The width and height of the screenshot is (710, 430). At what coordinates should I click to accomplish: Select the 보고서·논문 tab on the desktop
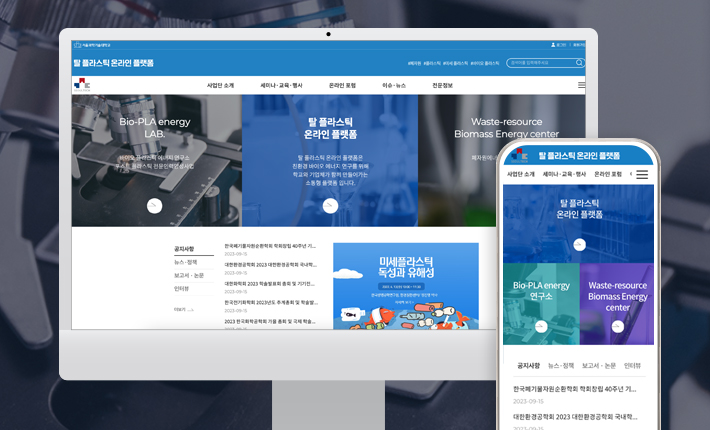(189, 275)
